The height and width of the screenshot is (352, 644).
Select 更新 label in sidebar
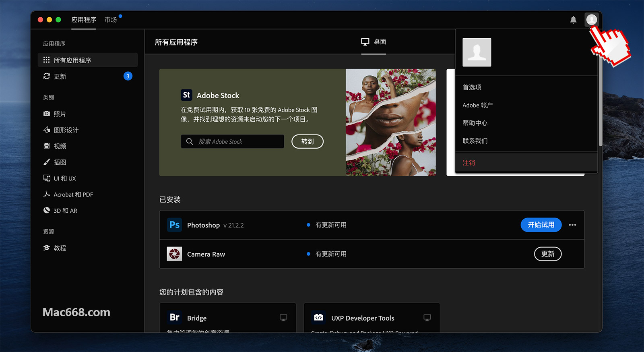[60, 76]
